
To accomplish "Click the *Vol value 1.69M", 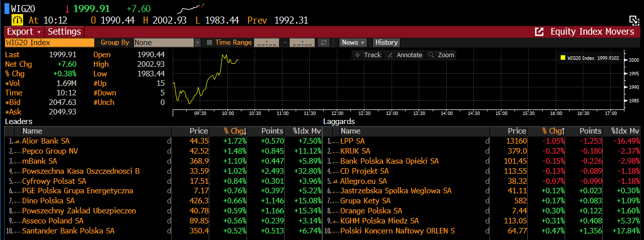I will (x=66, y=83).
